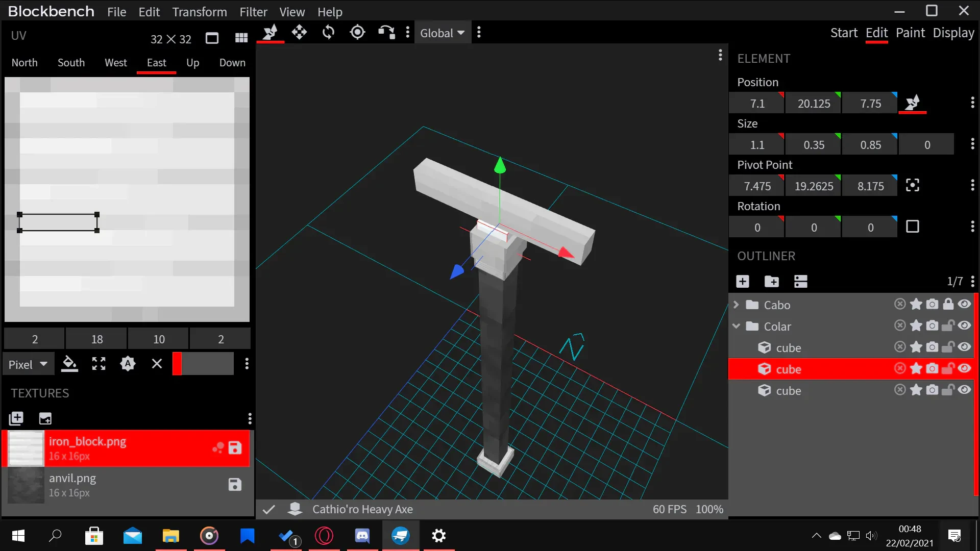Save the anvil.png texture
The width and height of the screenshot is (980, 551).
[x=235, y=485]
